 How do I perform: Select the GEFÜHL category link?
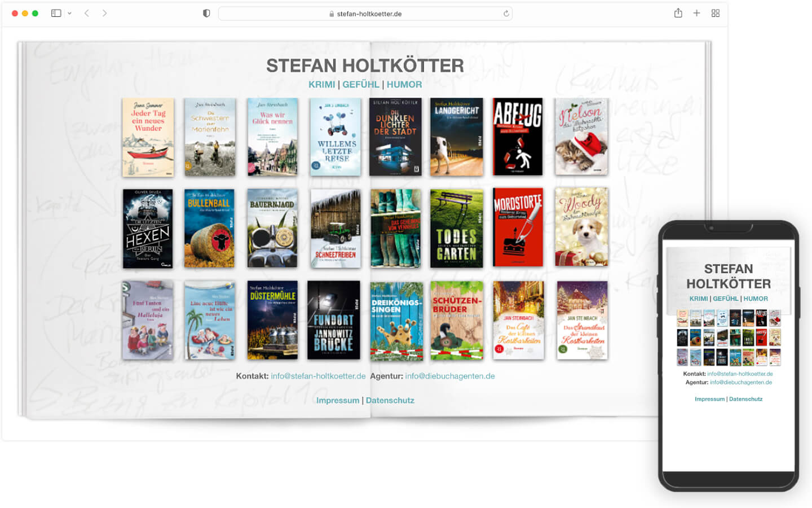point(361,85)
